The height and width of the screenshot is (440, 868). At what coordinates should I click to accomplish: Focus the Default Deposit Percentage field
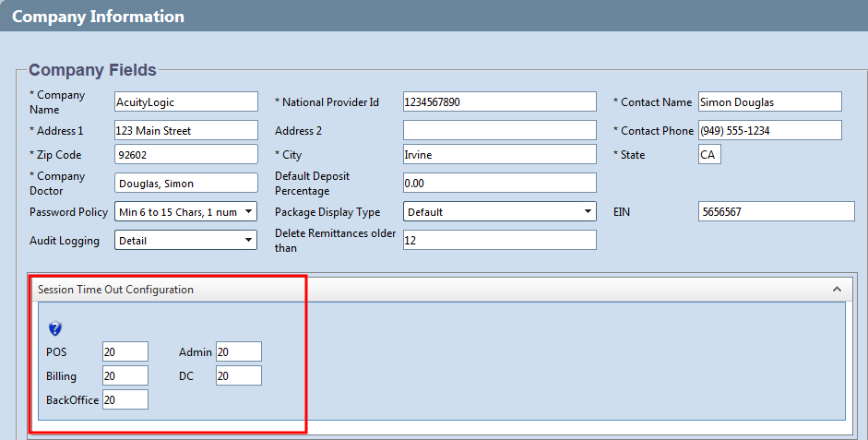coord(499,184)
